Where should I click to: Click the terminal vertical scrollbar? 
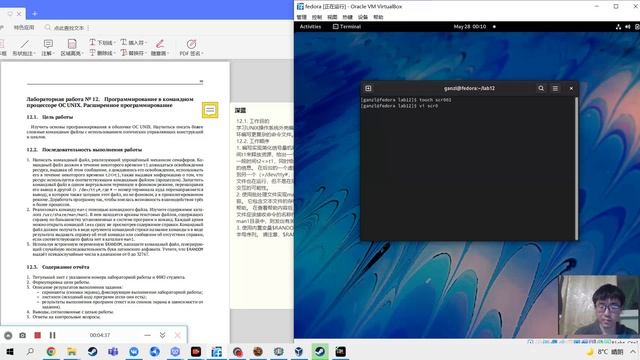point(576,168)
